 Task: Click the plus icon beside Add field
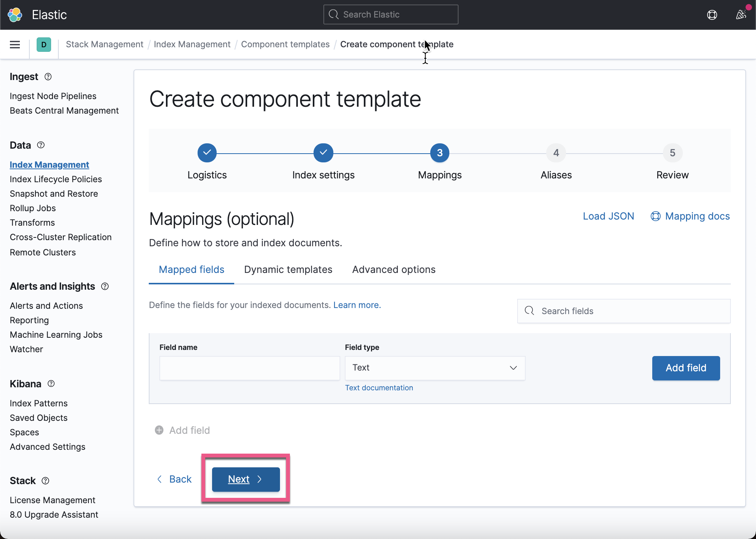(159, 430)
